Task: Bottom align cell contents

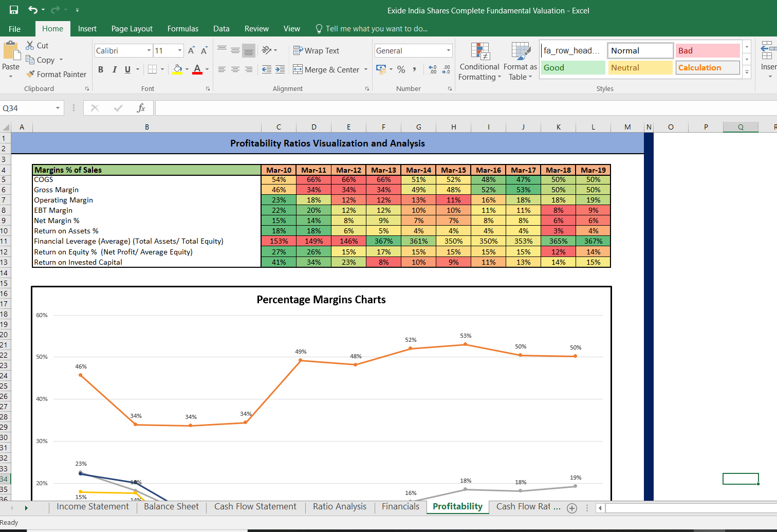Action: point(248,50)
